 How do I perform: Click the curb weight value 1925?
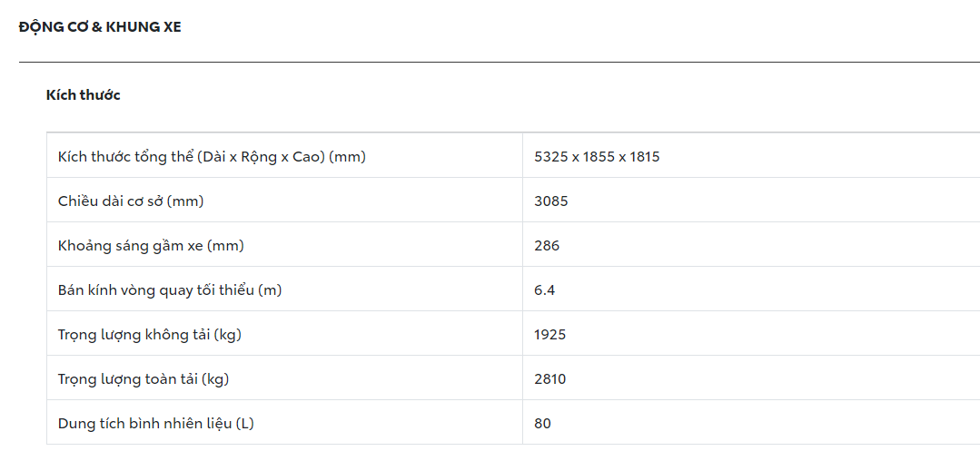tap(550, 335)
